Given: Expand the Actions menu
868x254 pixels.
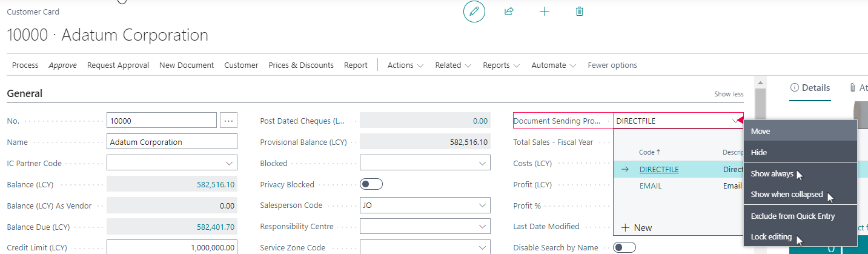Looking at the screenshot, I should pyautogui.click(x=405, y=65).
